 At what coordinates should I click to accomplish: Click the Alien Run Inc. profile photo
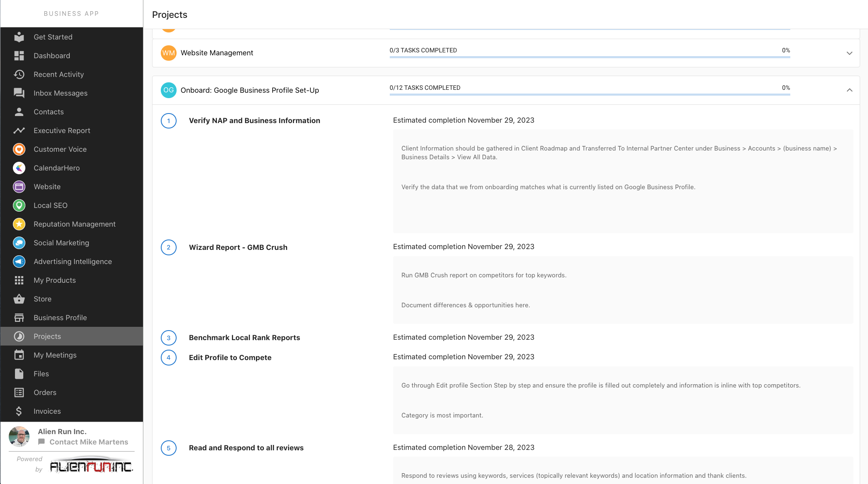point(19,437)
